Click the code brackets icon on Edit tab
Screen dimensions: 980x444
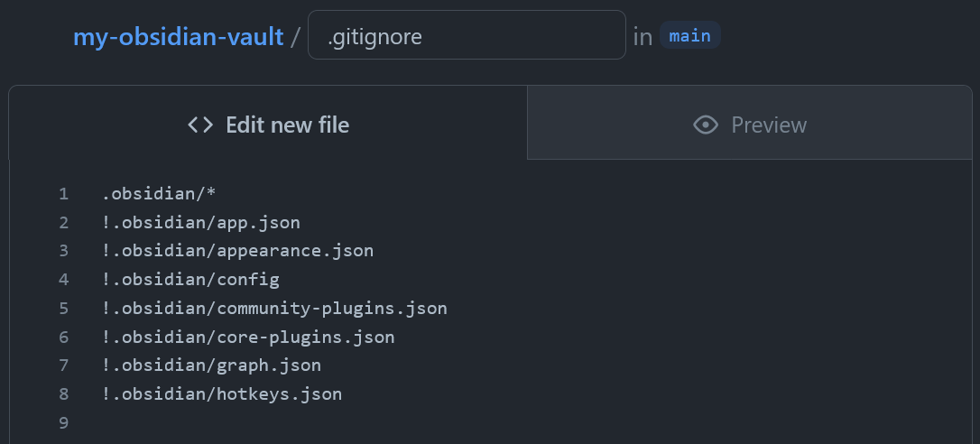click(x=200, y=125)
